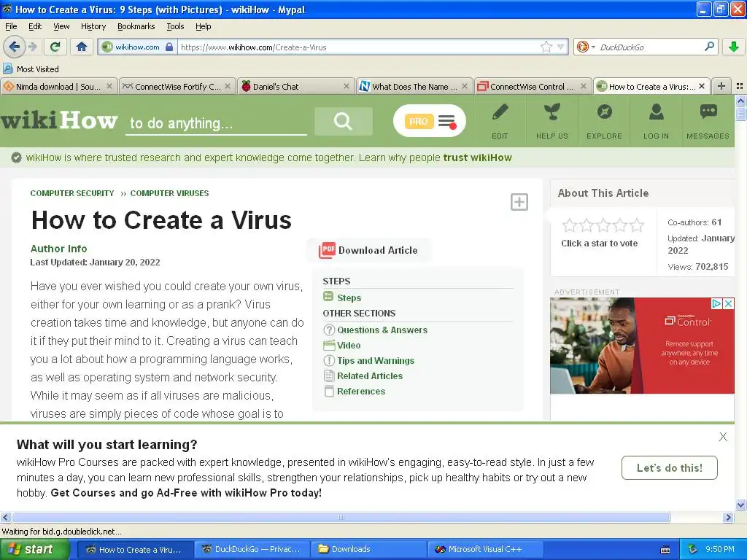This screenshot has width=747, height=560.
Task: Open the History menu
Action: pos(93,26)
